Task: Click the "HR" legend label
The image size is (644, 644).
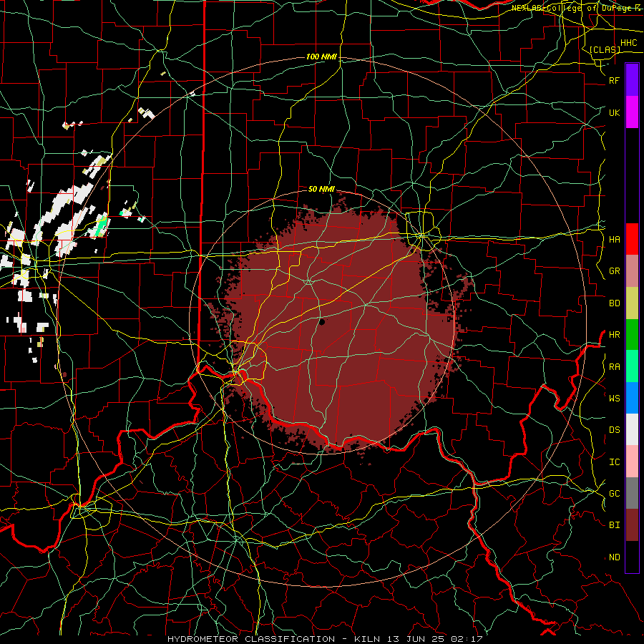Action: pyautogui.click(x=614, y=335)
